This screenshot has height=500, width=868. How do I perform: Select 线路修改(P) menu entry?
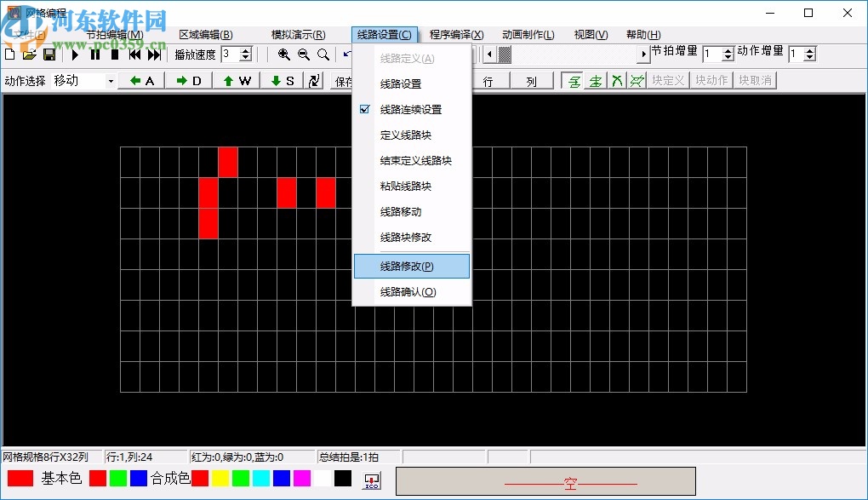[411, 266]
